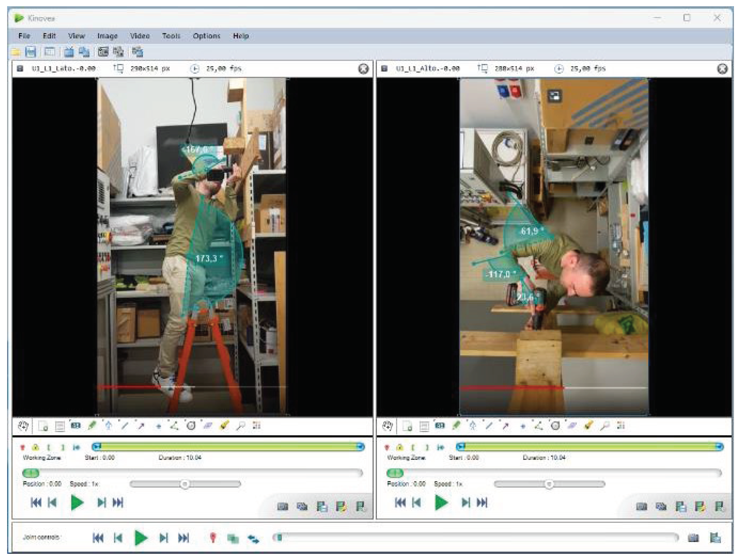This screenshot has height=560, width=739.
Task: Lock the working zone in left player
Action: tap(36, 448)
